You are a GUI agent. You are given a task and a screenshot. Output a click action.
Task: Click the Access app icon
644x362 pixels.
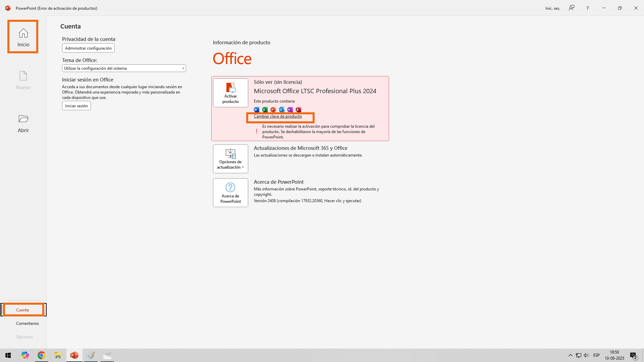coord(299,110)
